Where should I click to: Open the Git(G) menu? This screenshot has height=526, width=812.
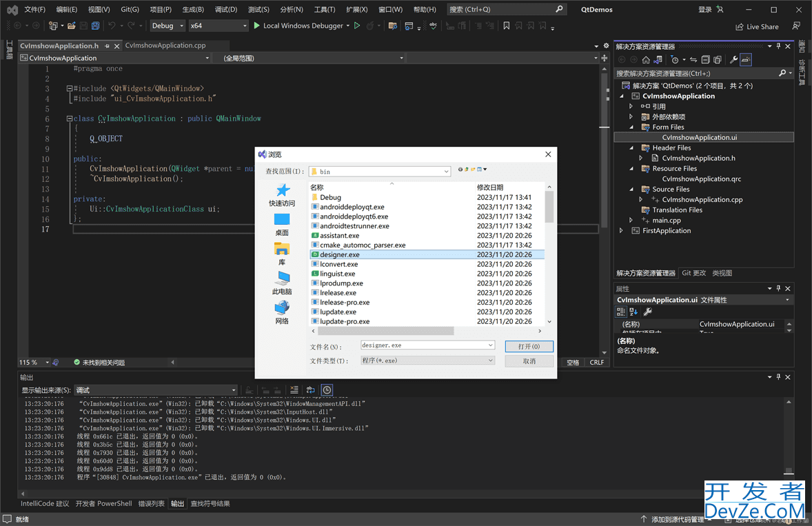(130, 10)
